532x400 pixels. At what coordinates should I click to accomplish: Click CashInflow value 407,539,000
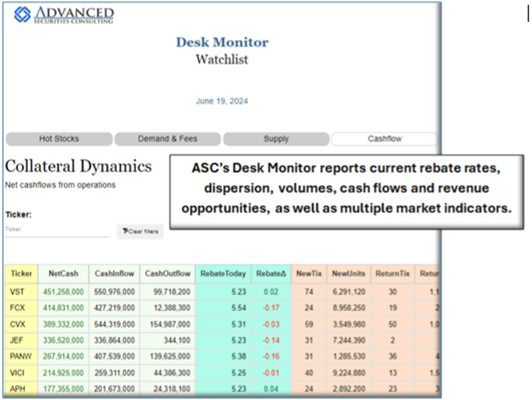click(114, 357)
